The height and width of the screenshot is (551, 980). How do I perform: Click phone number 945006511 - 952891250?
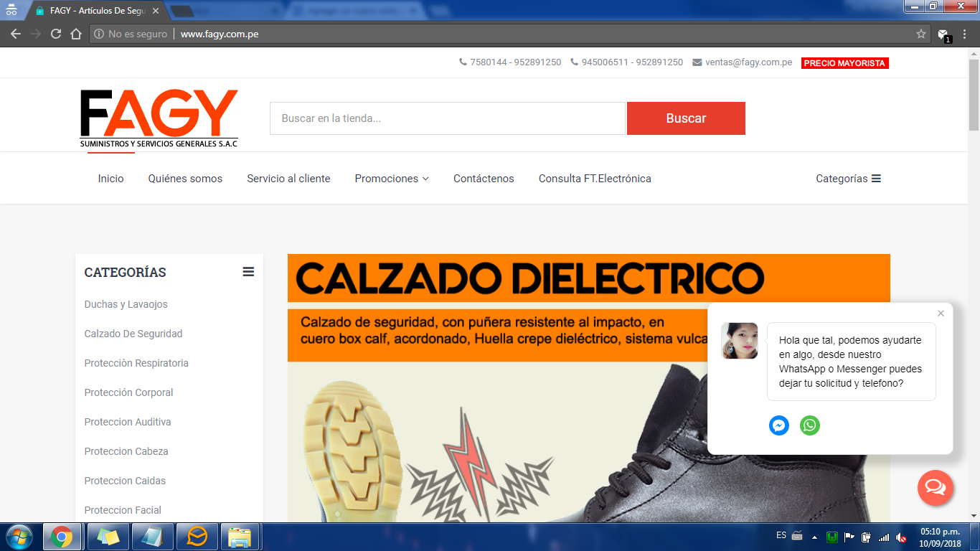pyautogui.click(x=626, y=62)
